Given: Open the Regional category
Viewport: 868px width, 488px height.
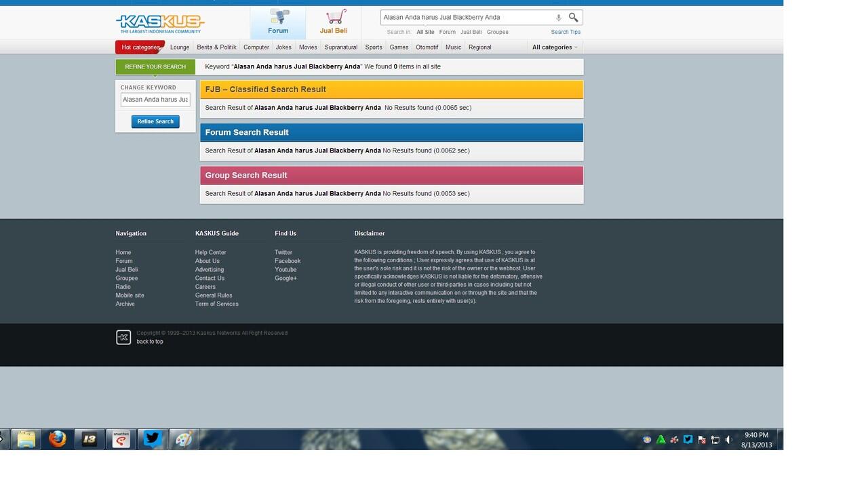Looking at the screenshot, I should tap(479, 47).
